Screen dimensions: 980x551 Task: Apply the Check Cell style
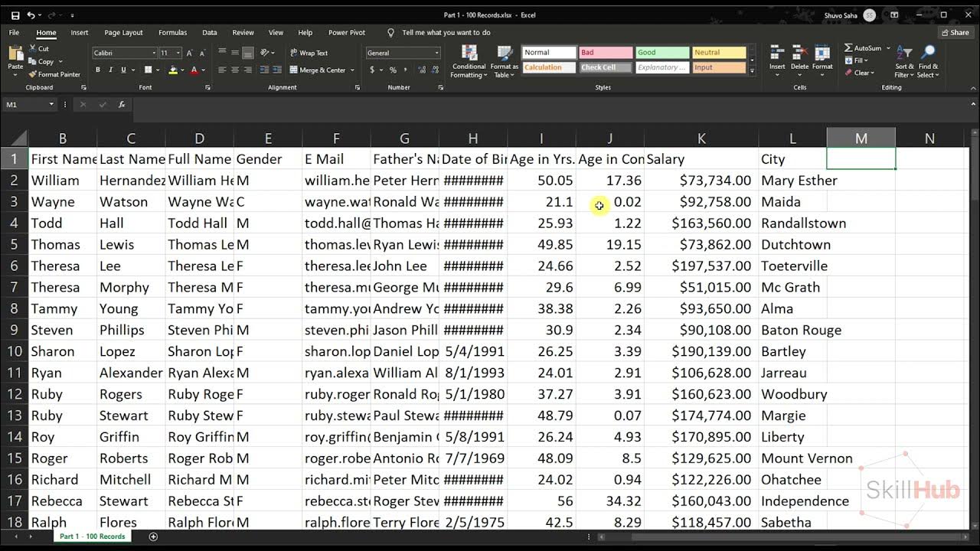pyautogui.click(x=606, y=67)
